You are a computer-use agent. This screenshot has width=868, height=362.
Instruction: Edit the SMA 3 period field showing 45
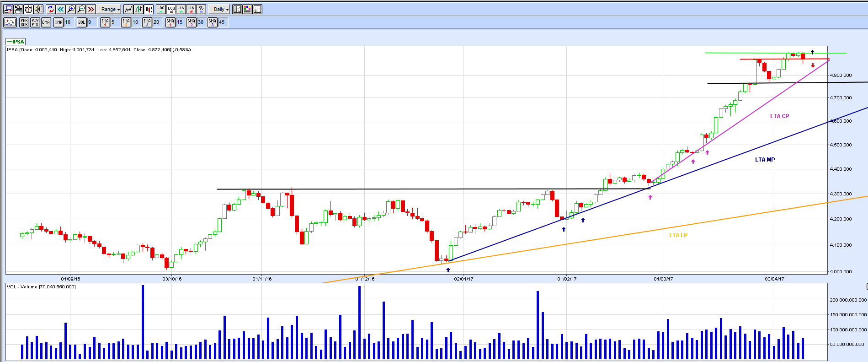[223, 22]
